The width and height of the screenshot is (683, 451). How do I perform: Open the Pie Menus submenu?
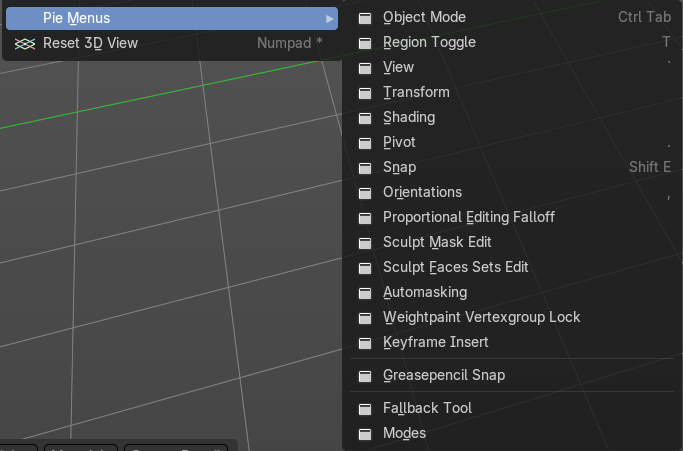[x=172, y=18]
